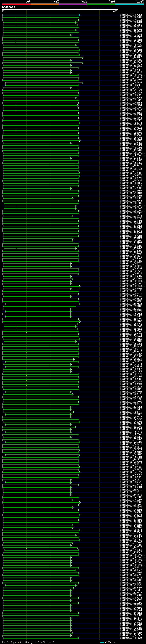The height and width of the screenshot is (644, 146).
Task: Select the query label BP086802
Action: 8,8
